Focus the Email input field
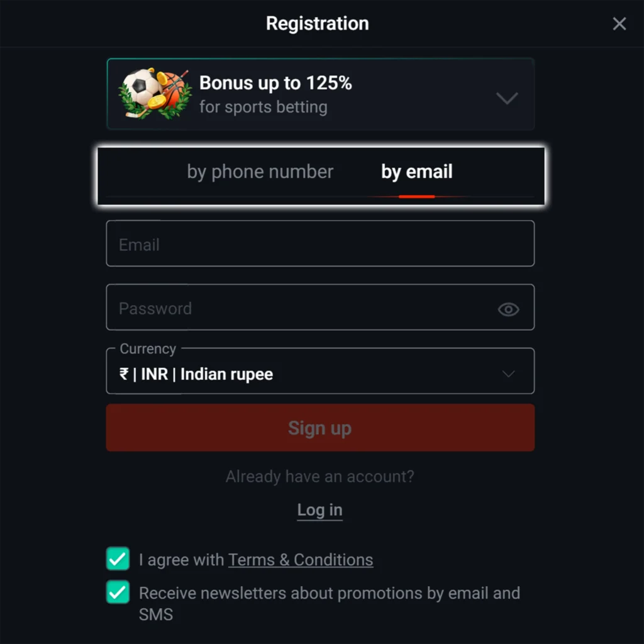This screenshot has width=644, height=644. 320,243
